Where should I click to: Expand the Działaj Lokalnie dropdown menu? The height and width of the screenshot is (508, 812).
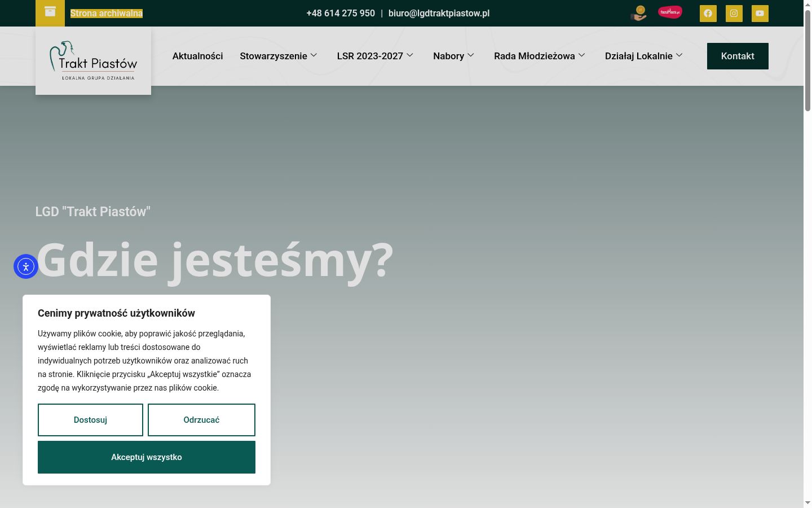coord(644,56)
